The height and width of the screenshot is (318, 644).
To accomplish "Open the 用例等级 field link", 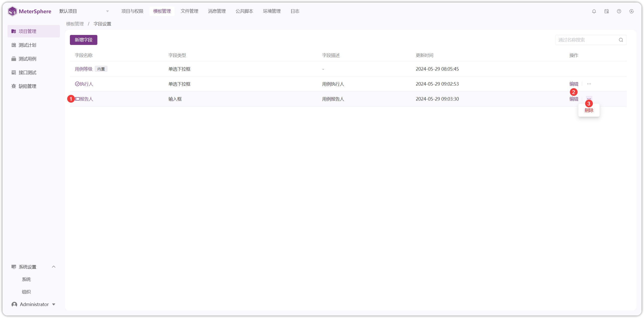I will coord(84,69).
